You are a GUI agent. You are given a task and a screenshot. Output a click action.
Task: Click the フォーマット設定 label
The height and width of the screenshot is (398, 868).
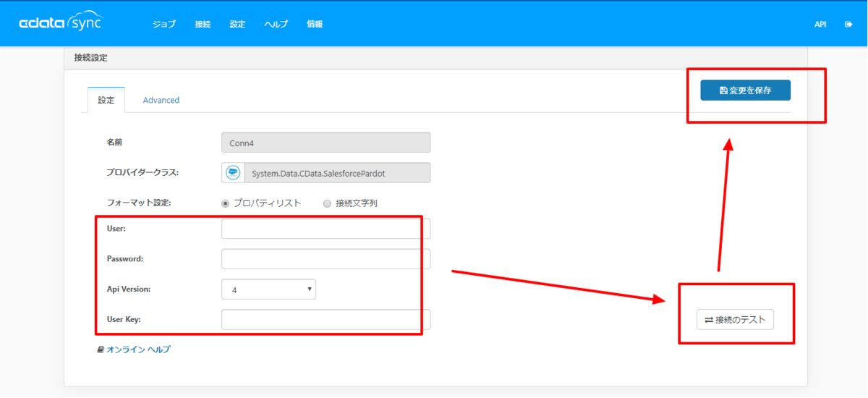pos(139,203)
